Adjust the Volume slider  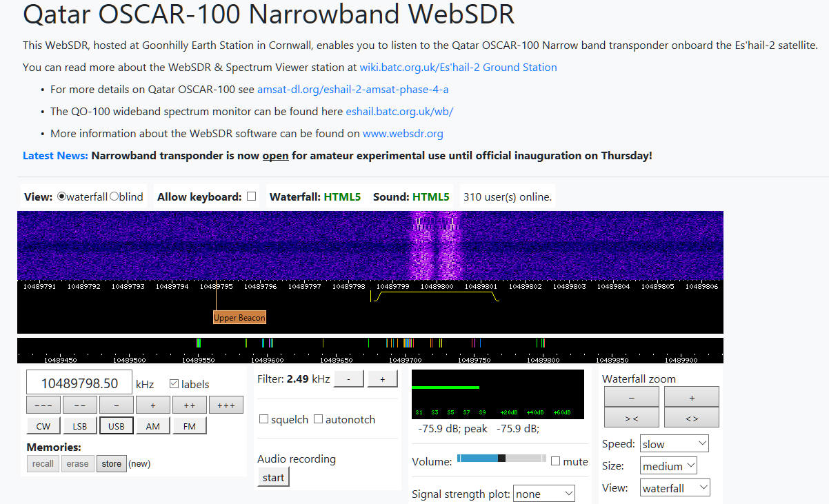501,458
